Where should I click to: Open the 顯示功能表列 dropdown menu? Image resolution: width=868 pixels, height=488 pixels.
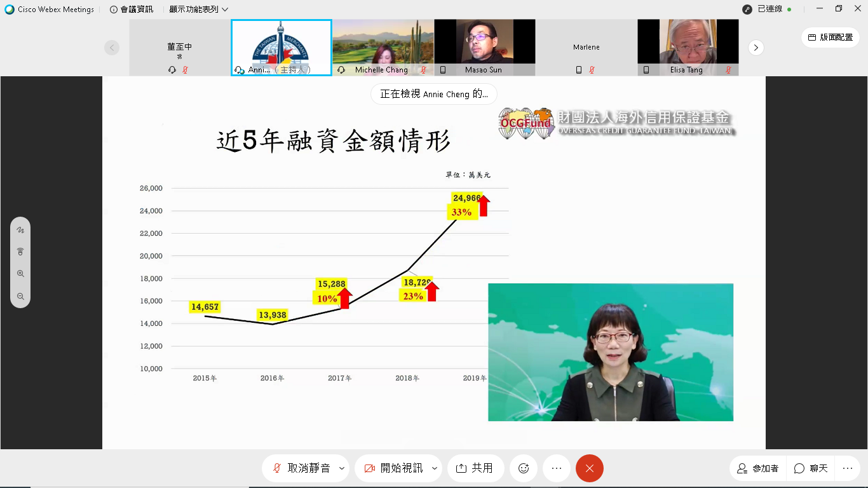point(198,10)
